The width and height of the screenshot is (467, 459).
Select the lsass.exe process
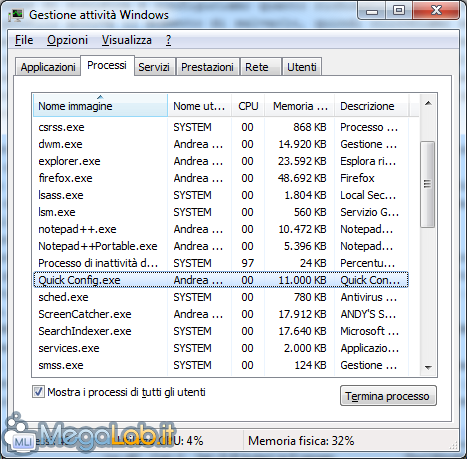[x=221, y=195]
